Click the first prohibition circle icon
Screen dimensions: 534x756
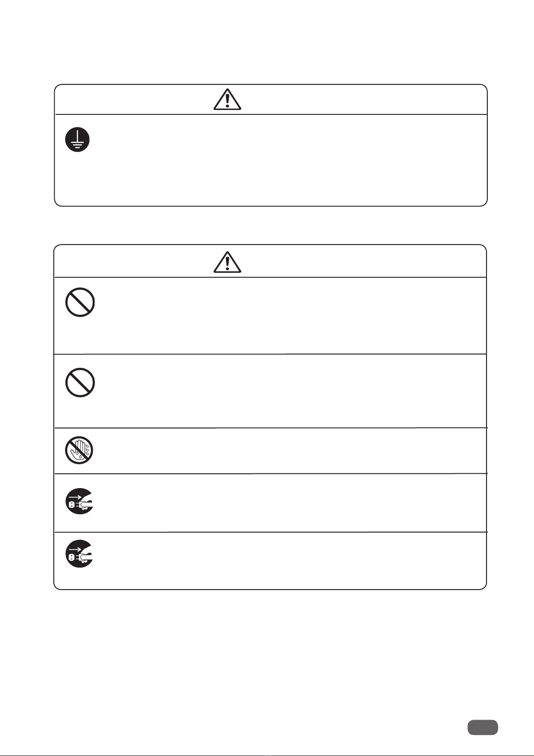tap(80, 302)
